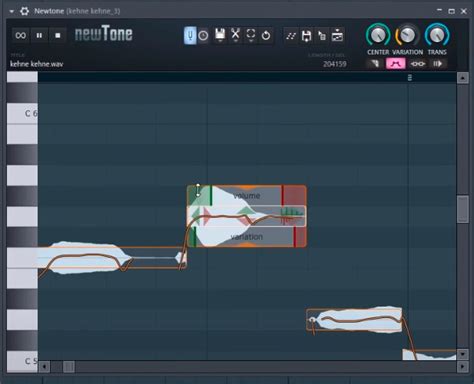Pause playback in Newtone
The width and height of the screenshot is (474, 384).
(x=39, y=35)
